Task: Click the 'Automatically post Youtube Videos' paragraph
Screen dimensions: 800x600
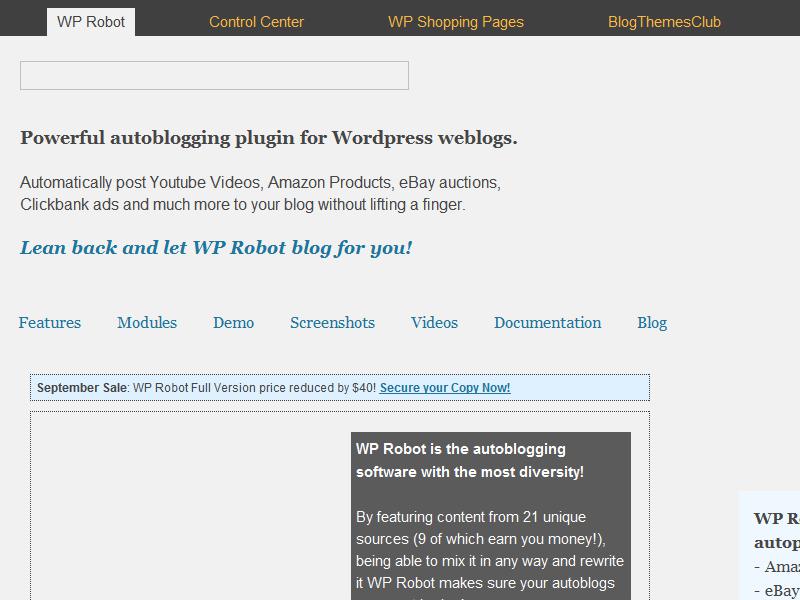Action: click(x=260, y=193)
